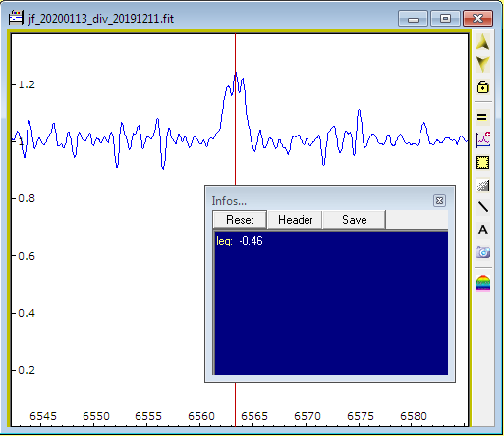Open the rainbow spectrum colorize icon
Image resolution: width=504 pixels, height=436 pixels.
point(483,283)
